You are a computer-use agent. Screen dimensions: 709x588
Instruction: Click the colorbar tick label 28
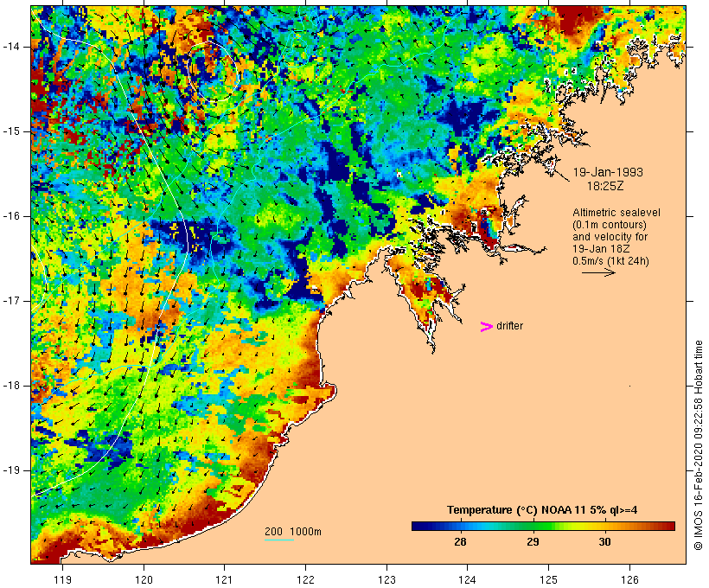tap(460, 542)
